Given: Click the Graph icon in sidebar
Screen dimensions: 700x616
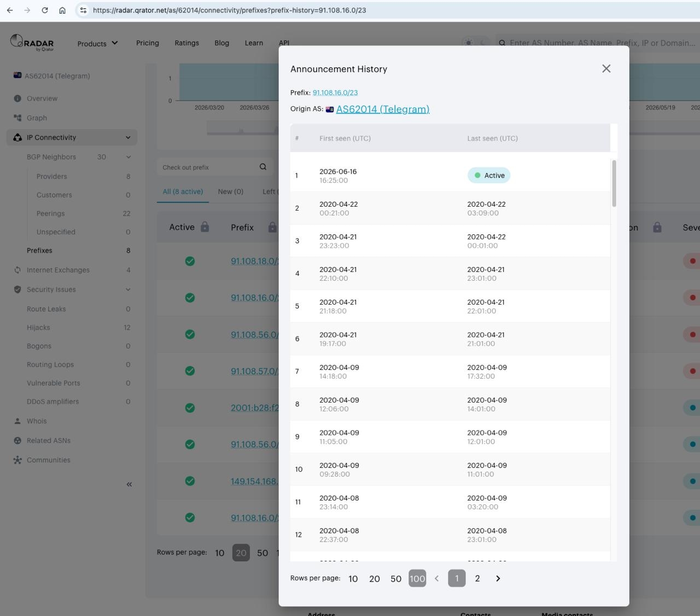Looking at the screenshot, I should pos(17,118).
